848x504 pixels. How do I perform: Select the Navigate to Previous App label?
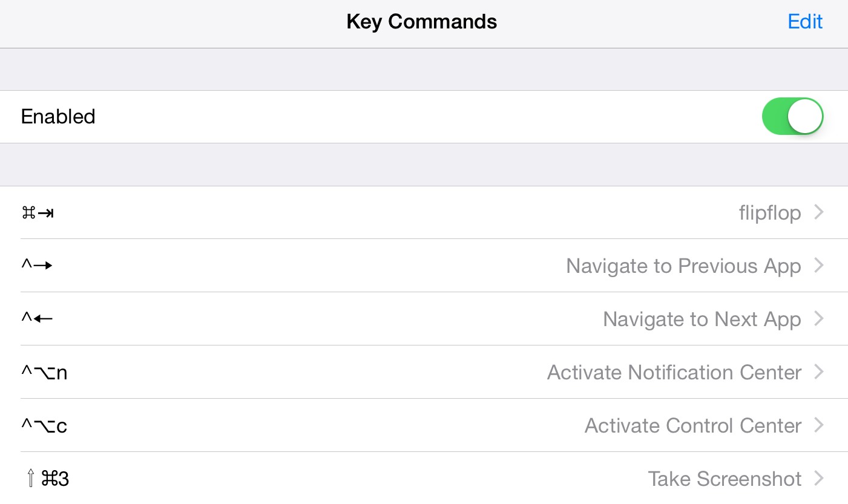pos(683,266)
